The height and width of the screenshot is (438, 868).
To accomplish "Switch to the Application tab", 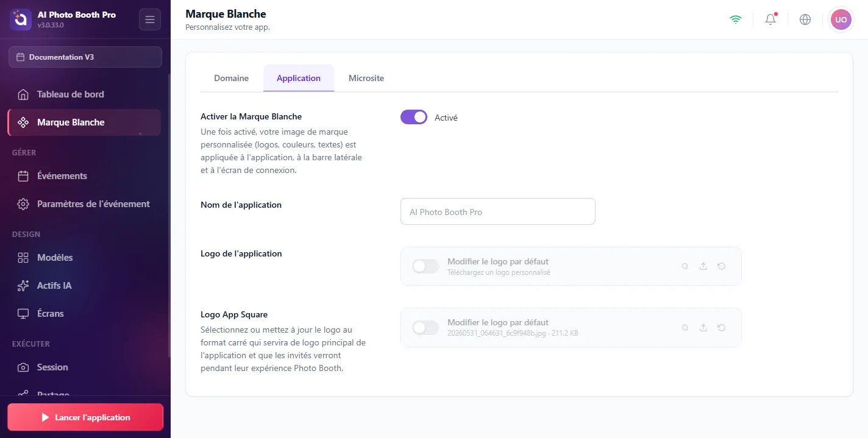I will point(299,78).
